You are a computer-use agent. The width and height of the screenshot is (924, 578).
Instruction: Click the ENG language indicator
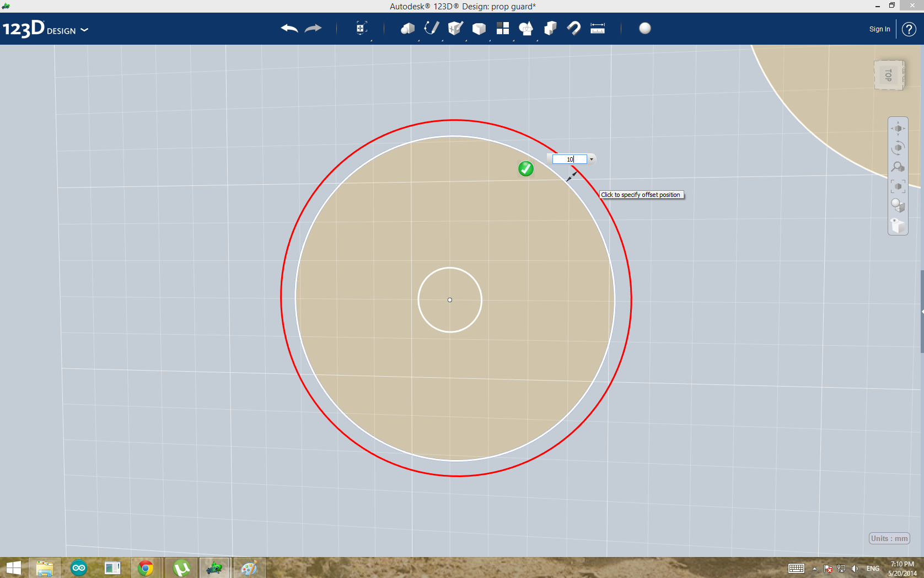point(873,569)
